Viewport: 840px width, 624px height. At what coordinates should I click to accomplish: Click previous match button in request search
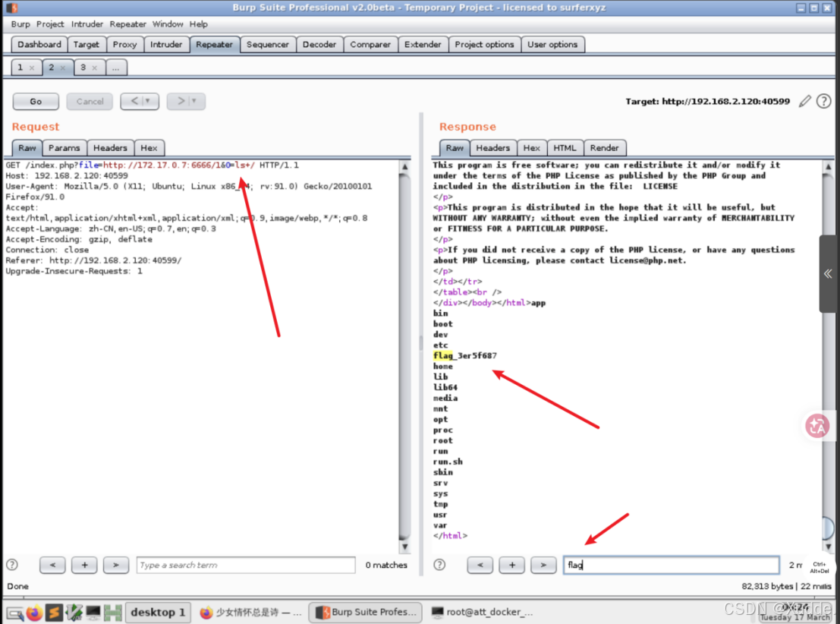tap(52, 565)
